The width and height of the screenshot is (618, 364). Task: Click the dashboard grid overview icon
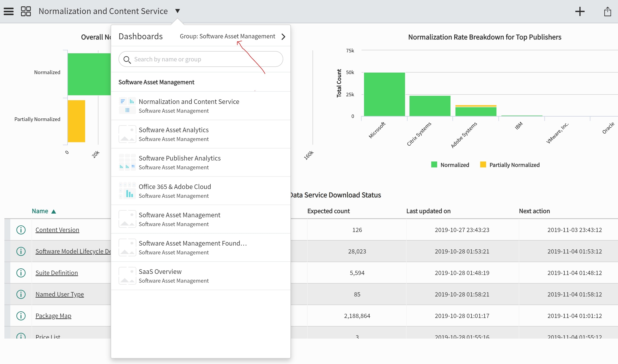click(x=26, y=11)
